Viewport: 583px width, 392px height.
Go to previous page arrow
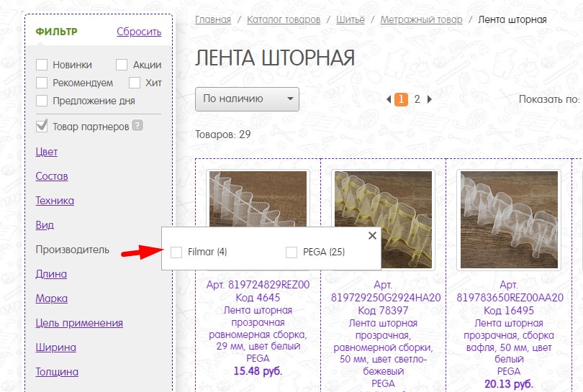click(x=389, y=99)
